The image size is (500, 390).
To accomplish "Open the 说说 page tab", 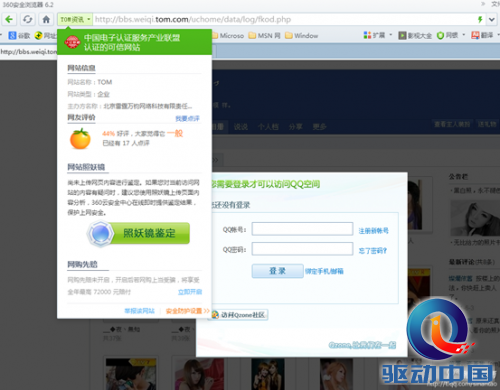I will click(x=240, y=127).
